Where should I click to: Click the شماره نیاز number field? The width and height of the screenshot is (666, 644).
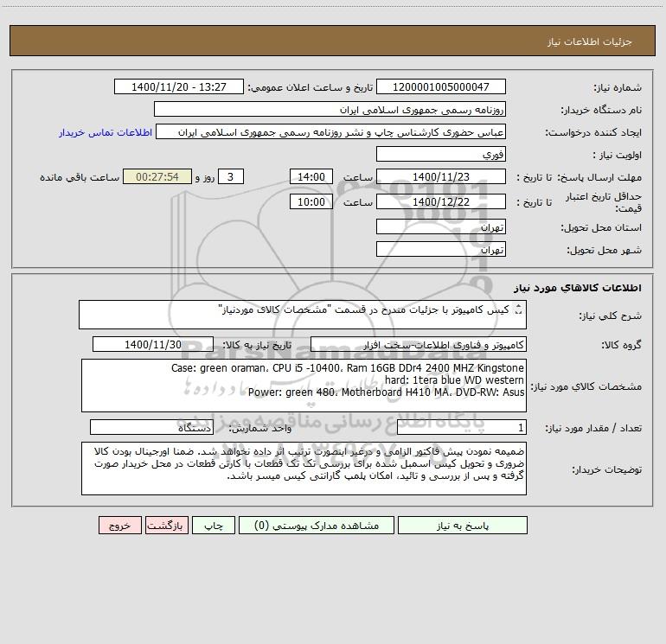pyautogui.click(x=441, y=87)
